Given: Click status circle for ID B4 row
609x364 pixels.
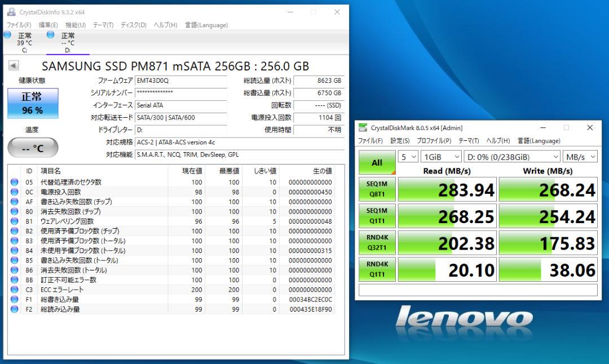Looking at the screenshot, I should pyautogui.click(x=15, y=250).
